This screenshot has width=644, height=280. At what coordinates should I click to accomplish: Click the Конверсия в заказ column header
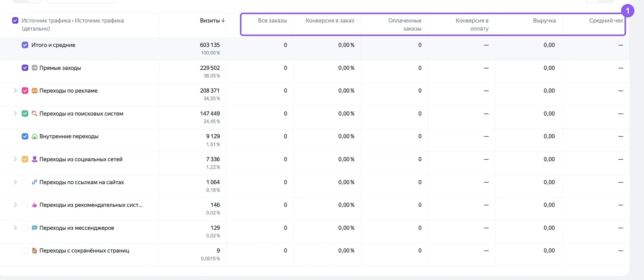tap(330, 20)
